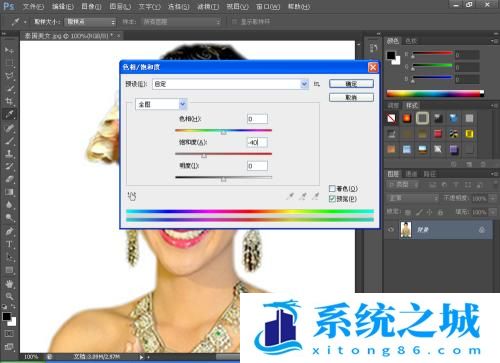The height and width of the screenshot is (363, 500).
Task: Click the hue 色相 slider handle
Action: tap(224, 132)
